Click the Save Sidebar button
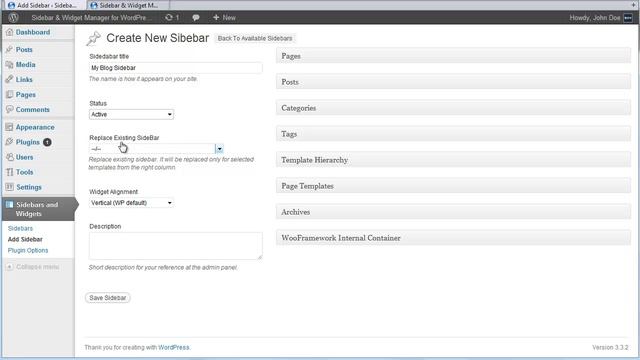 pos(108,298)
